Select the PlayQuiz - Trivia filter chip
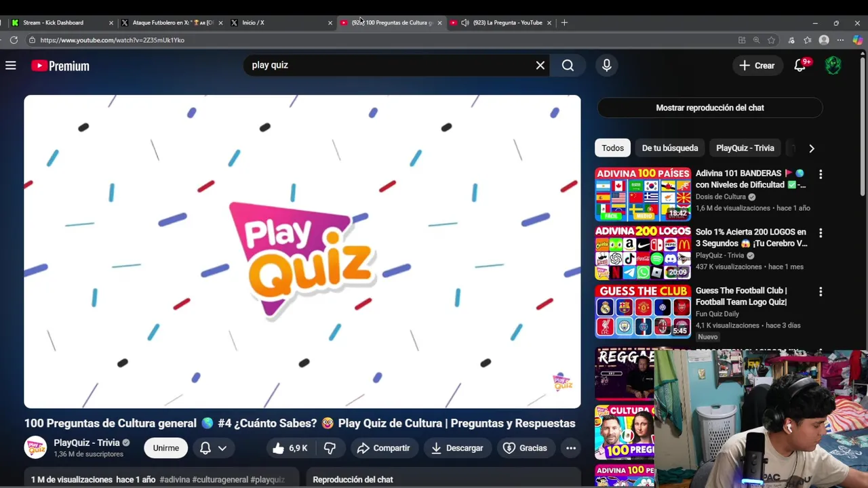 [x=745, y=148]
